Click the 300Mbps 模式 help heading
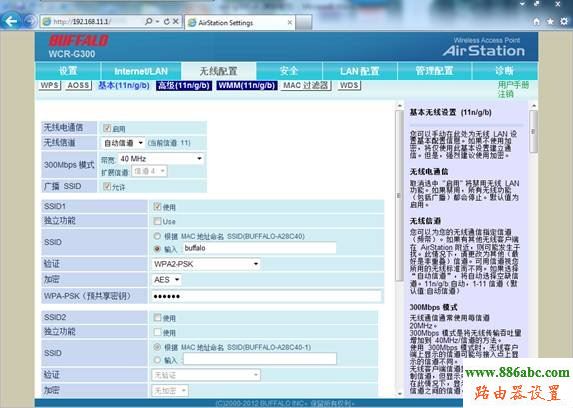This screenshot has width=573, height=408. [x=433, y=307]
